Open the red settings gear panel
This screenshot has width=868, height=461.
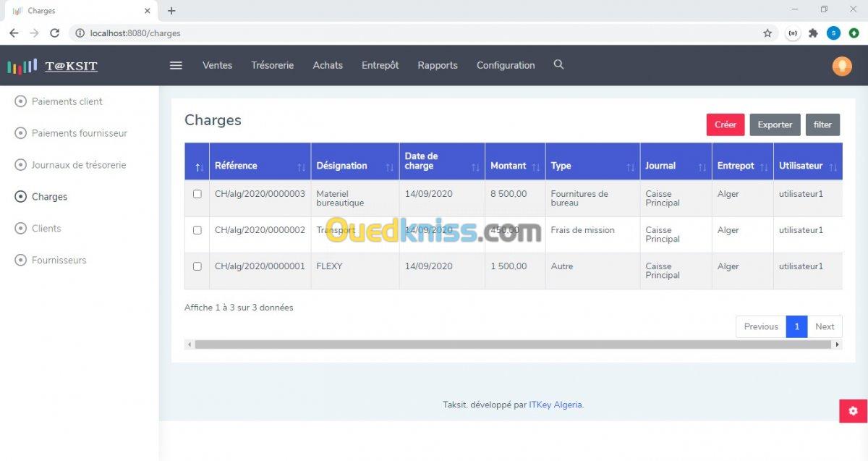[x=854, y=411]
